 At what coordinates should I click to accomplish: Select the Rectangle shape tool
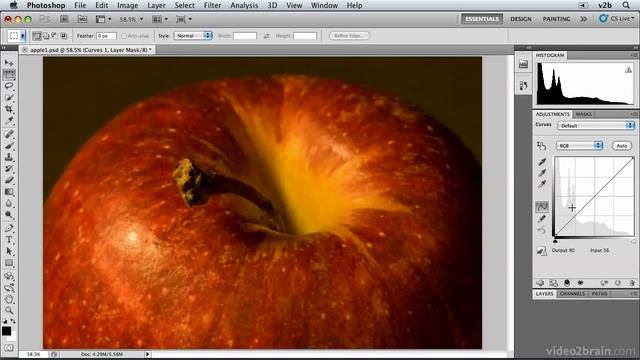click(9, 262)
